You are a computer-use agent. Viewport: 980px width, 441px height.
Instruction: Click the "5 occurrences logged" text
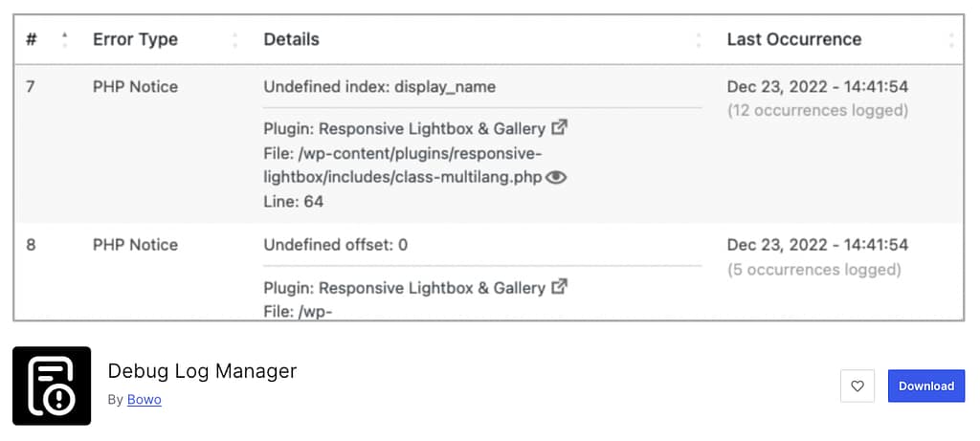pos(813,269)
